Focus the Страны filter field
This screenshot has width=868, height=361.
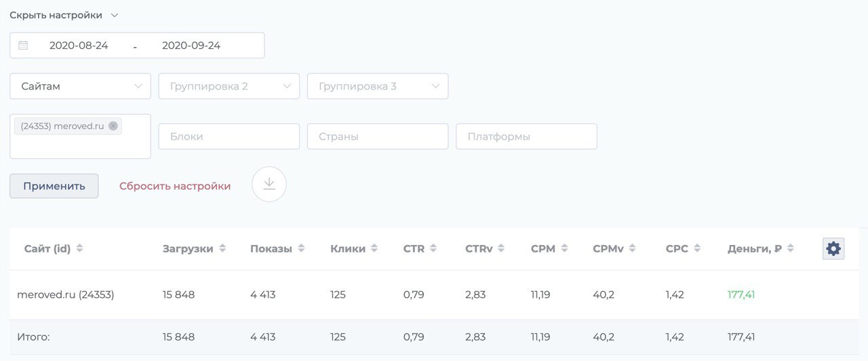tap(377, 136)
